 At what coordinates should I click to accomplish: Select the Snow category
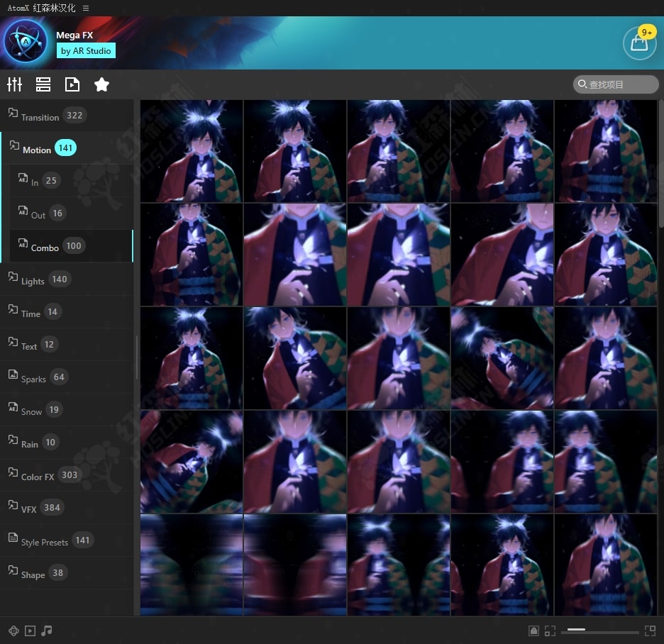point(67,410)
